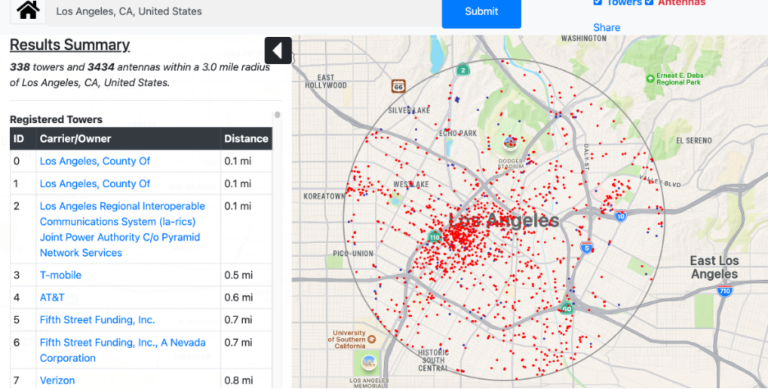768x389 pixels.
Task: Open the Fifth Street Funding, Inc. link (ID 5)
Action: click(97, 320)
